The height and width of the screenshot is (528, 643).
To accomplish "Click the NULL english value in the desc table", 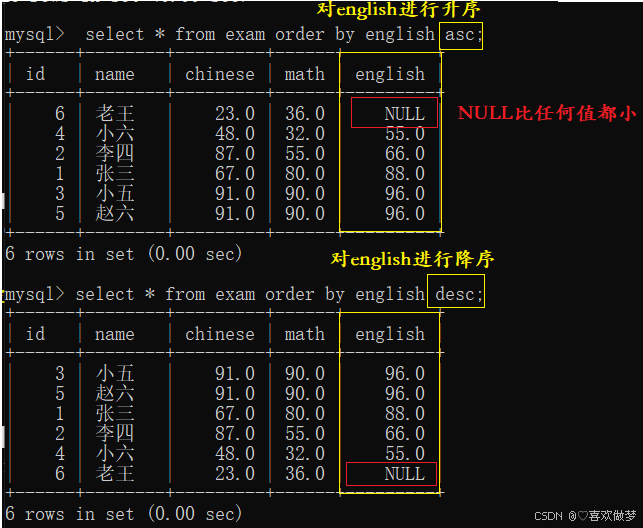I will point(405,474).
